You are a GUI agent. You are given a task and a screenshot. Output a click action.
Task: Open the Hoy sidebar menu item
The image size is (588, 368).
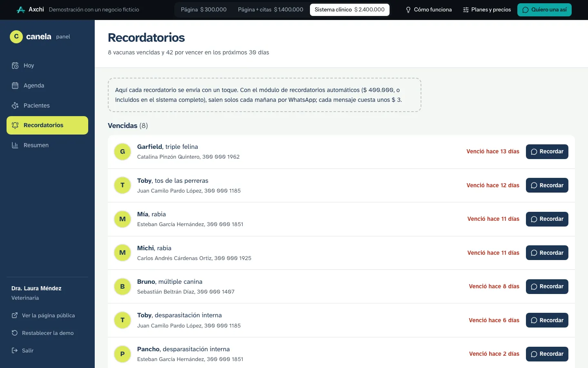click(47, 65)
